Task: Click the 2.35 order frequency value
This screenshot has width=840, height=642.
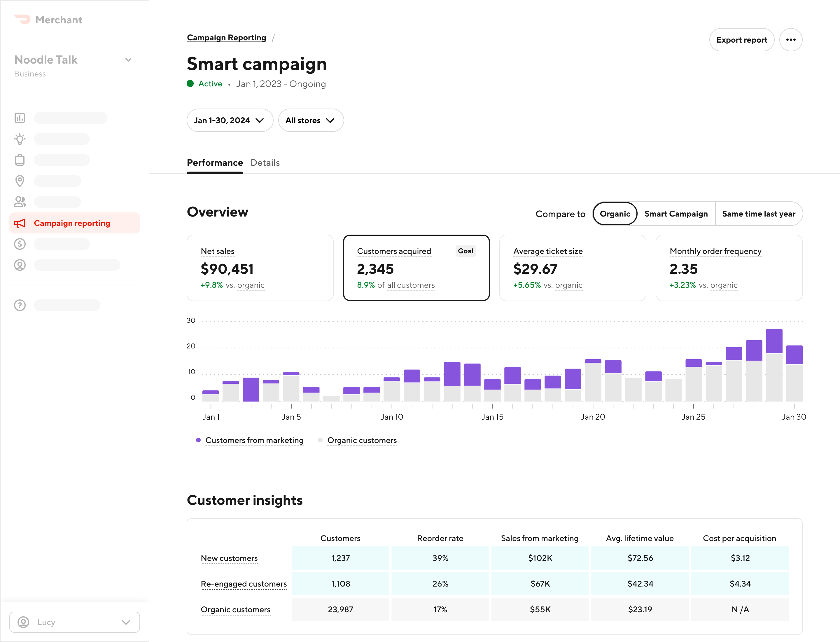Action: coord(683,269)
